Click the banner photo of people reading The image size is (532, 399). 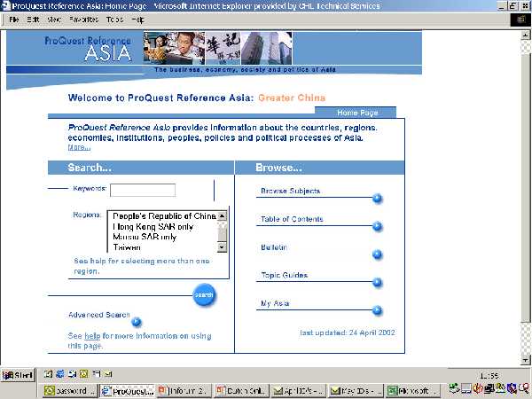[174, 48]
